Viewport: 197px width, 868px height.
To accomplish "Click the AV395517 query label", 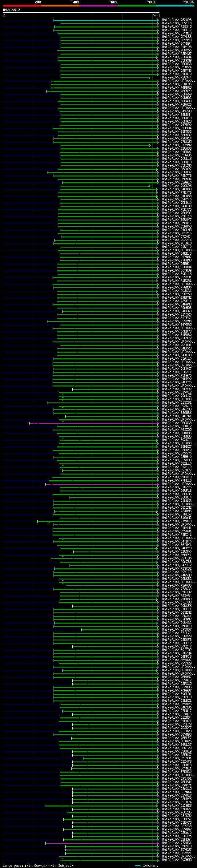I will (11, 10).
